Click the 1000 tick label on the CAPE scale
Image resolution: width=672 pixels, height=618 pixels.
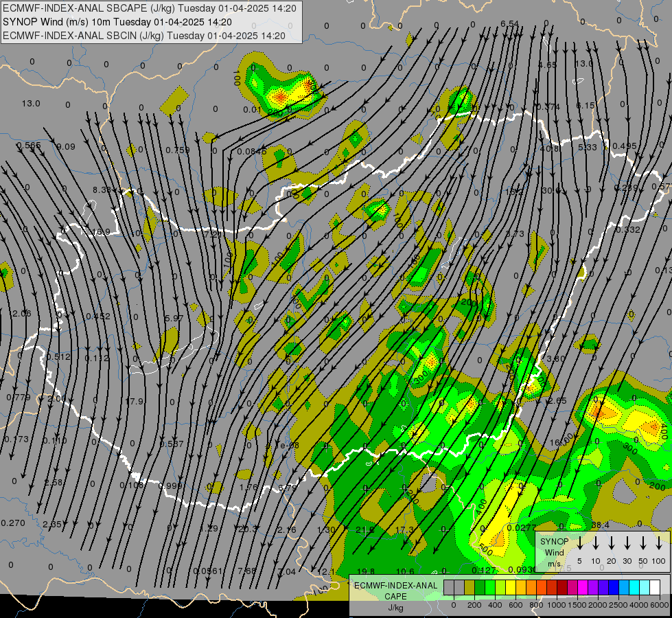pos(556,605)
